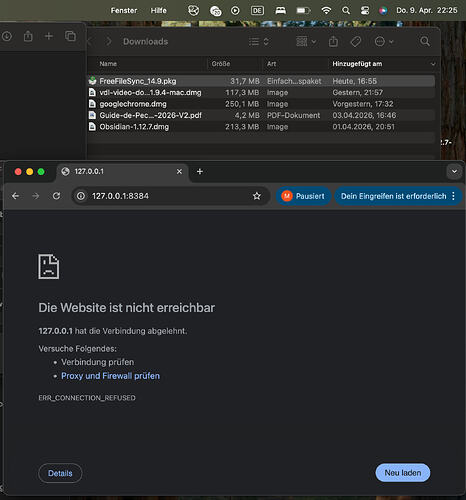Click the date and time in the menu bar
Viewport: 466px width, 500px height.
tap(427, 11)
